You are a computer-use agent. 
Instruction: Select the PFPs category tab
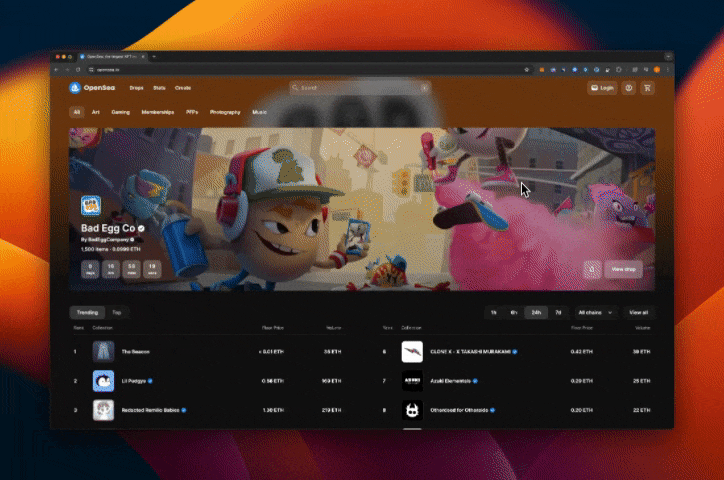(x=192, y=112)
